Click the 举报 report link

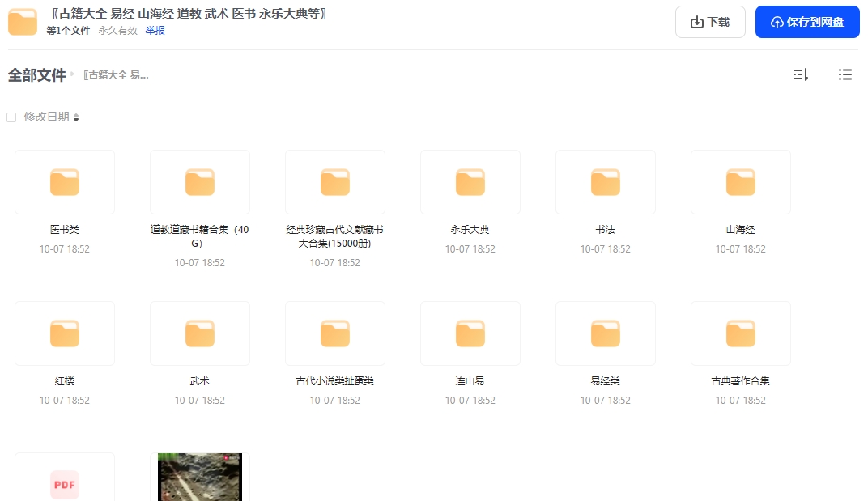tap(155, 31)
